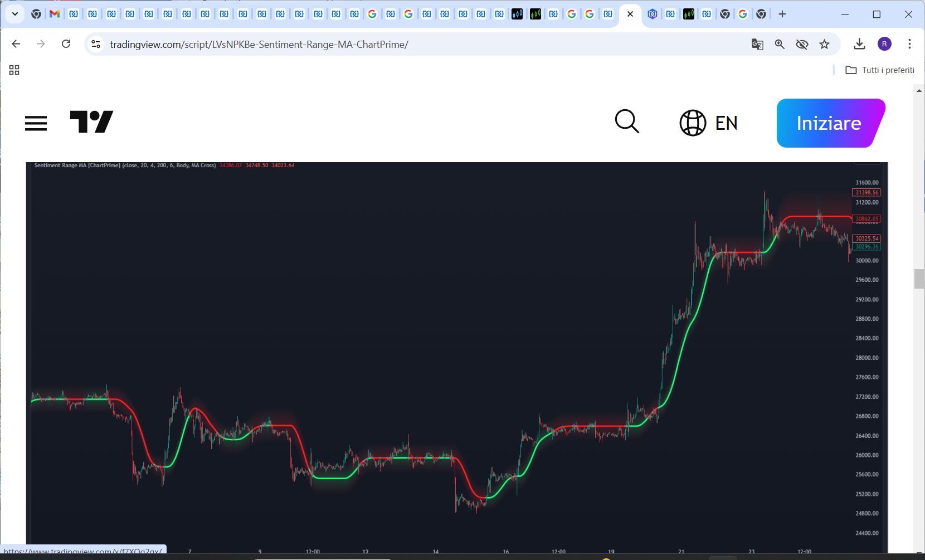
Task: Click the 27200.00 price axis label
Action: pyautogui.click(x=867, y=397)
